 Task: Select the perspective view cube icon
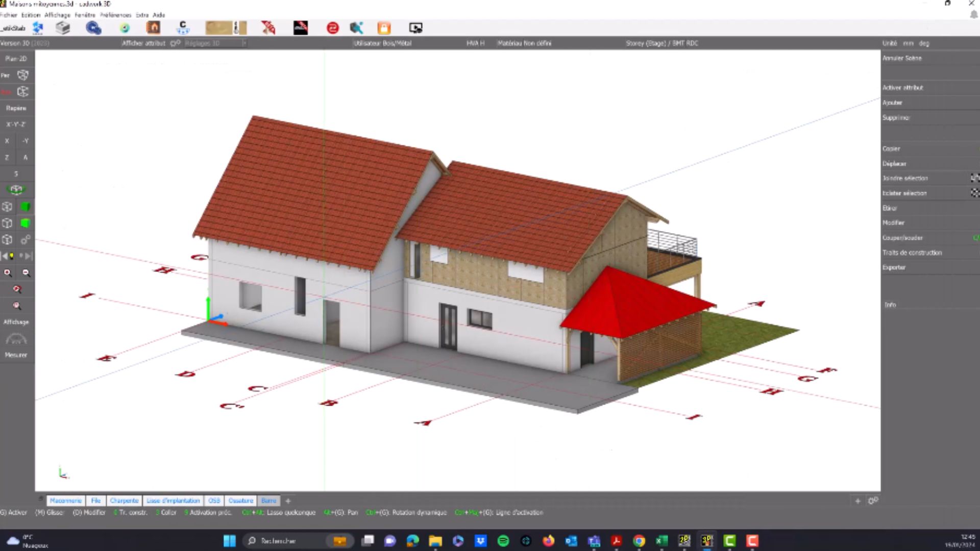pos(23,76)
